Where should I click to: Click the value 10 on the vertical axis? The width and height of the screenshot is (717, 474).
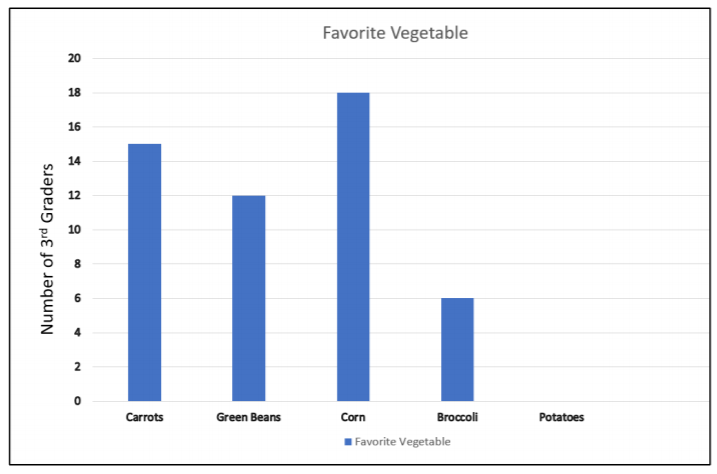click(74, 230)
